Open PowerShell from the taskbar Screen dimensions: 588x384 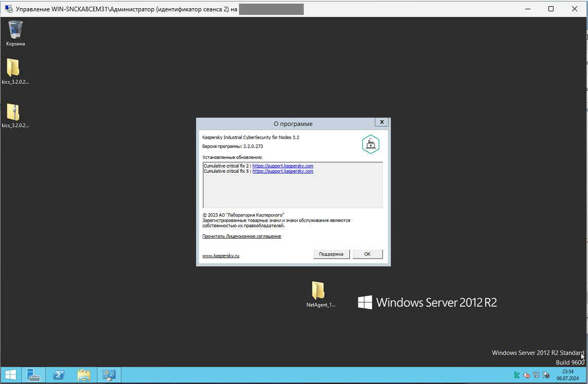pyautogui.click(x=59, y=375)
